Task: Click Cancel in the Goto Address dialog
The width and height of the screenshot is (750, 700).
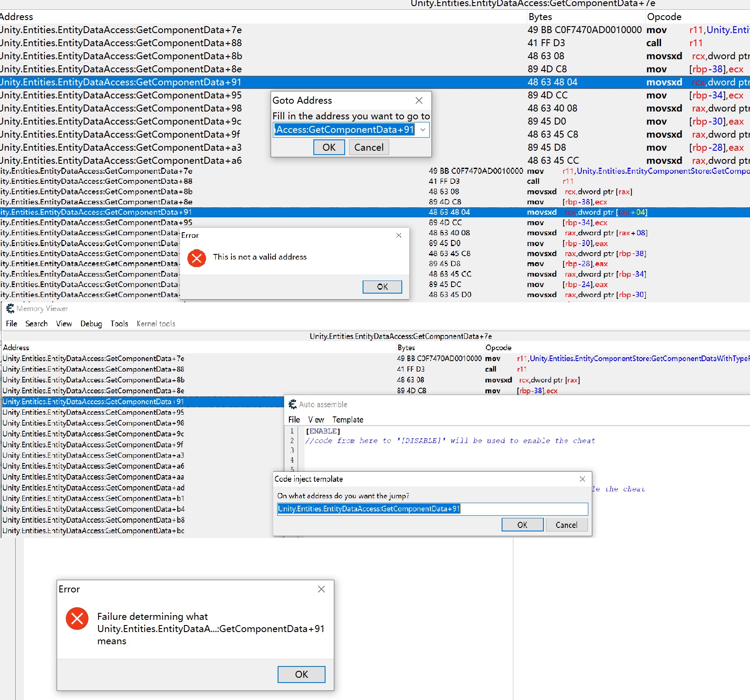Action: point(369,148)
